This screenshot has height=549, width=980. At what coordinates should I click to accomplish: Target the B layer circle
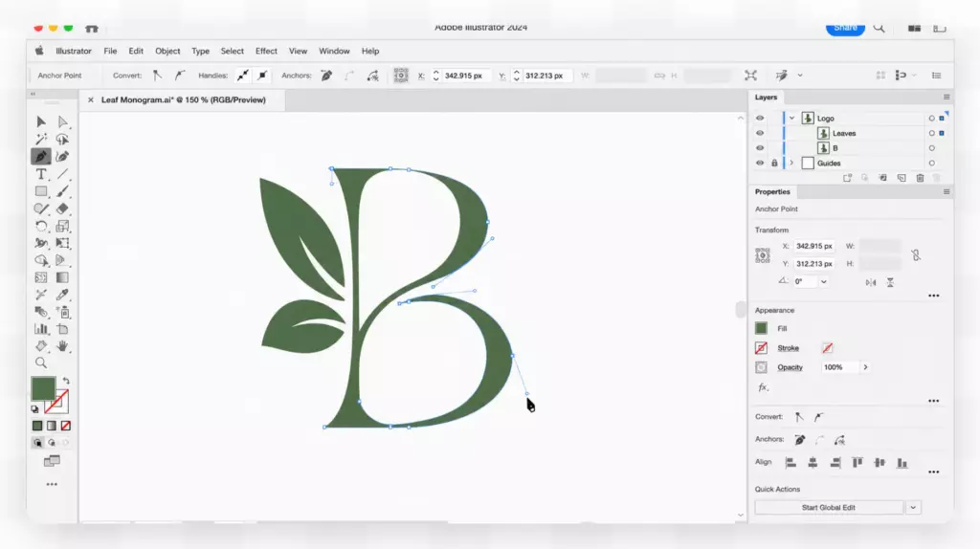931,148
